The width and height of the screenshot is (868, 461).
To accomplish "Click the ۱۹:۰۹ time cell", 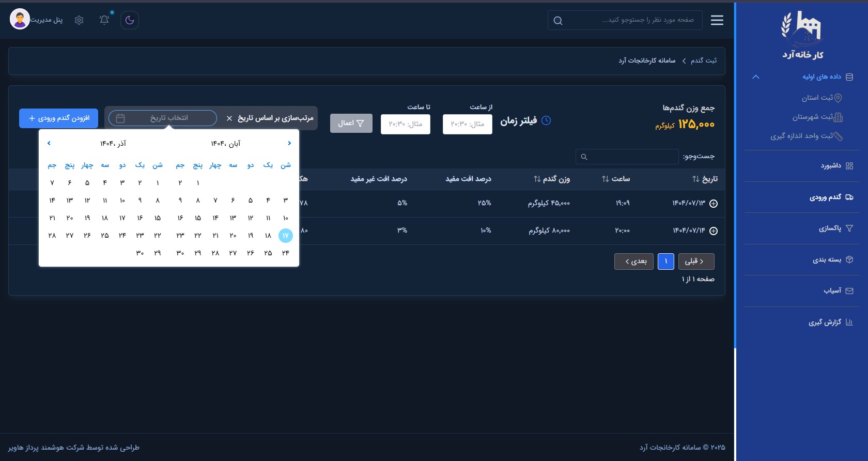I will click(623, 204).
